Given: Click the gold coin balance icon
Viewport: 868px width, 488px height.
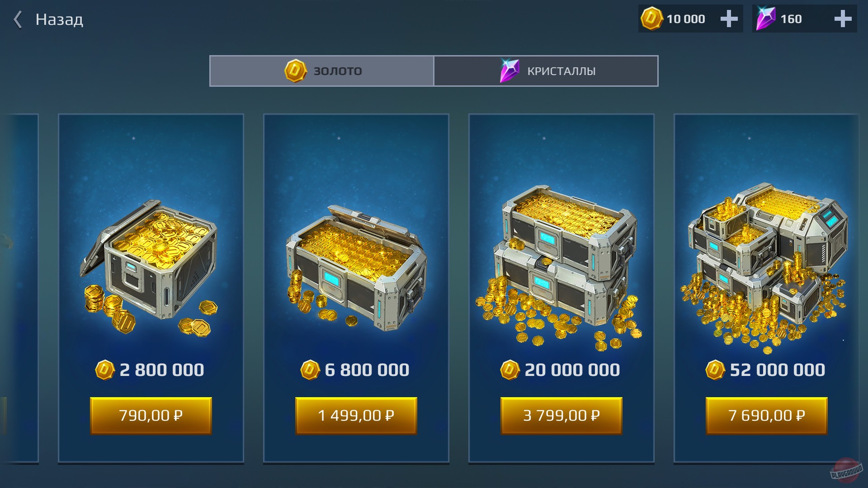Looking at the screenshot, I should 651,19.
